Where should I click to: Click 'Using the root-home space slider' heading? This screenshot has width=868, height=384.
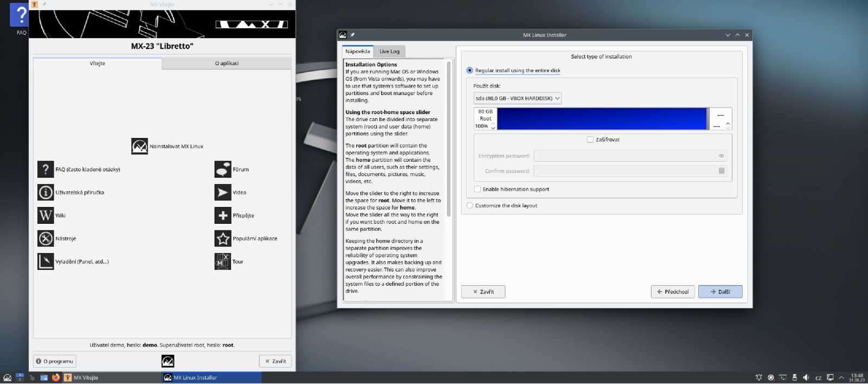388,112
